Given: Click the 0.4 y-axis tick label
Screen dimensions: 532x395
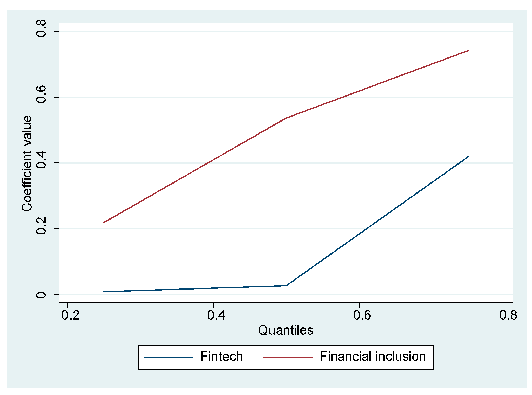Looking at the screenshot, I should [x=41, y=160].
